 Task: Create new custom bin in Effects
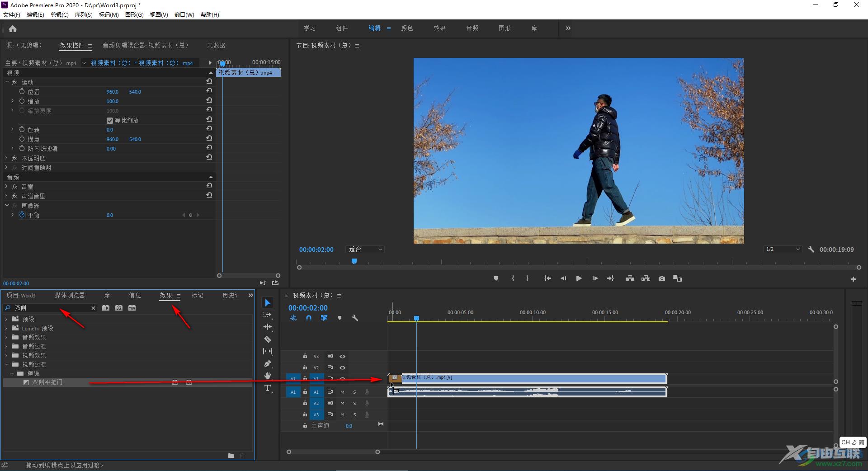point(231,456)
